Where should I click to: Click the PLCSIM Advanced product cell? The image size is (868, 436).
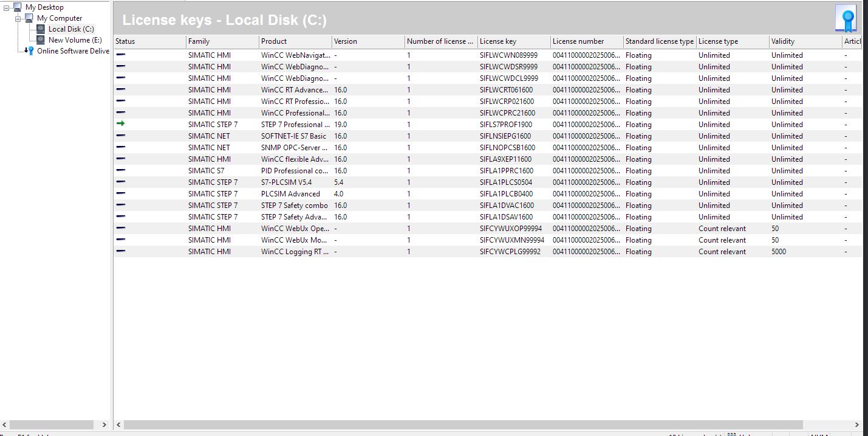(290, 194)
